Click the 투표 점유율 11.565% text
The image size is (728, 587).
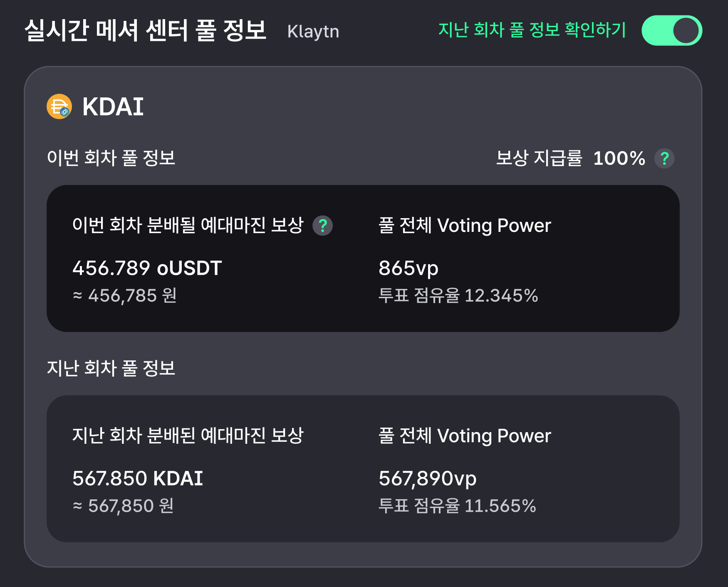tap(457, 506)
